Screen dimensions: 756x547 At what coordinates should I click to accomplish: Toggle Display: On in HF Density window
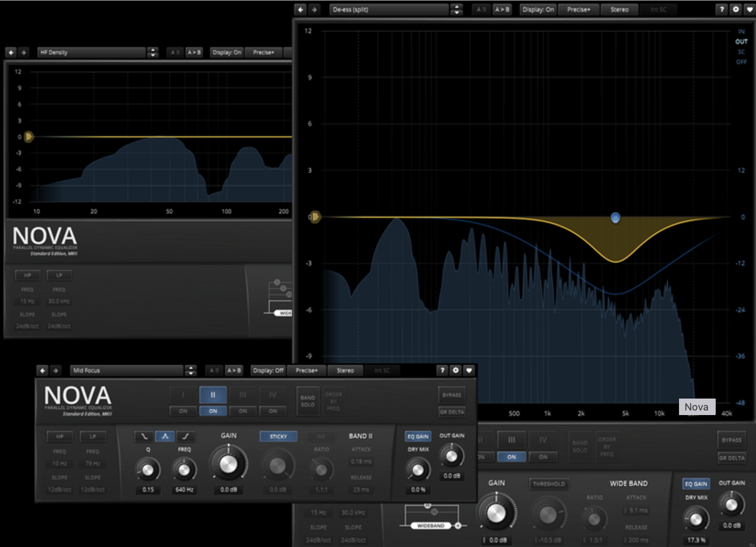227,52
